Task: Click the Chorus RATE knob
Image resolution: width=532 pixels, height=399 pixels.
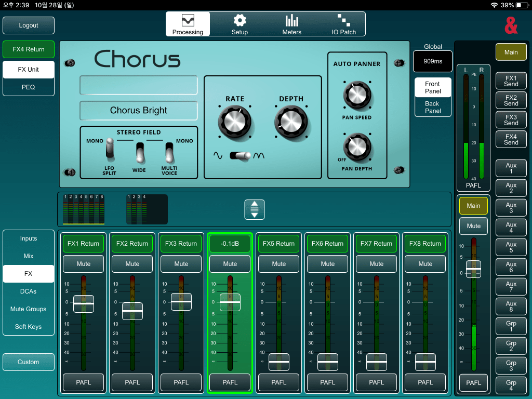Action: pos(235,122)
